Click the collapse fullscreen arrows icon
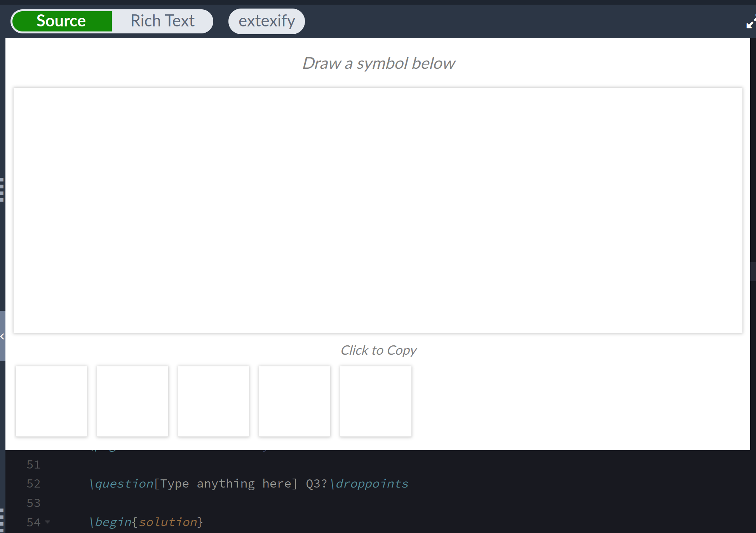This screenshot has height=533, width=756. point(751,22)
